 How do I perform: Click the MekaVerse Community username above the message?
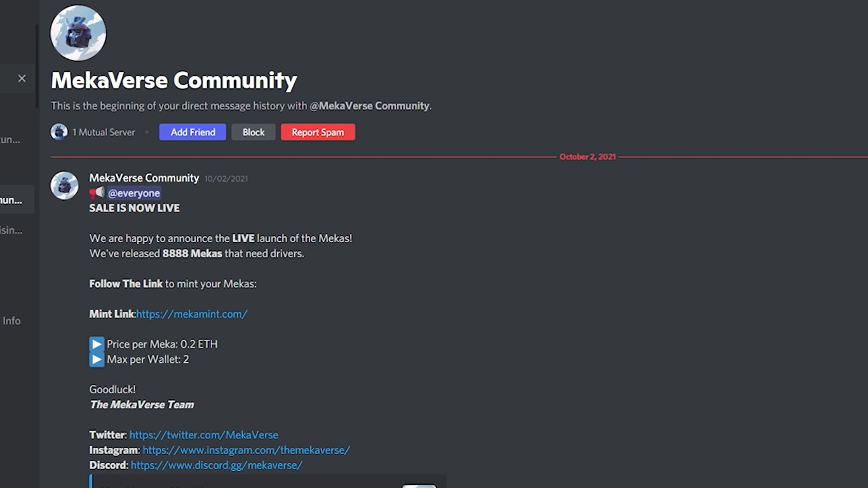[144, 178]
